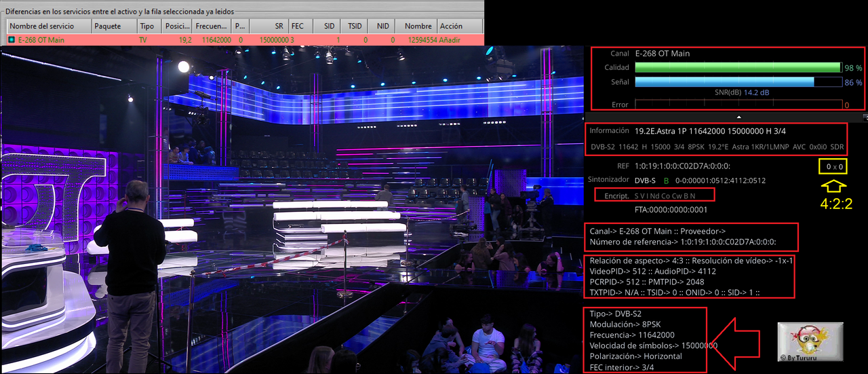Click the 'VideoPID-> 512 :: AudioPID-> 4112' line

pyautogui.click(x=653, y=272)
